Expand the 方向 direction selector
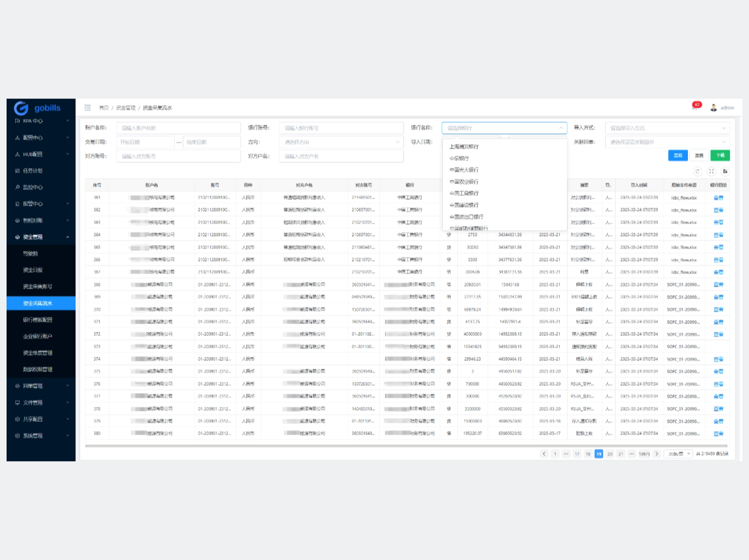The height and width of the screenshot is (560, 749). [341, 142]
